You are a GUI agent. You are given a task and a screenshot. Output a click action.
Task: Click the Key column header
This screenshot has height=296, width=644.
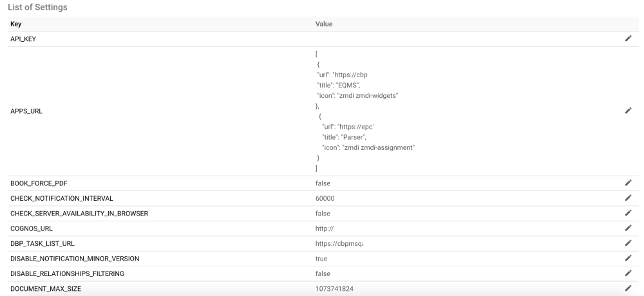[16, 24]
